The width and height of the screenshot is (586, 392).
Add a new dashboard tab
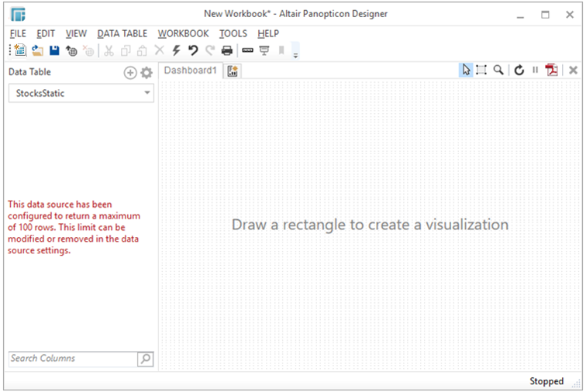point(233,71)
